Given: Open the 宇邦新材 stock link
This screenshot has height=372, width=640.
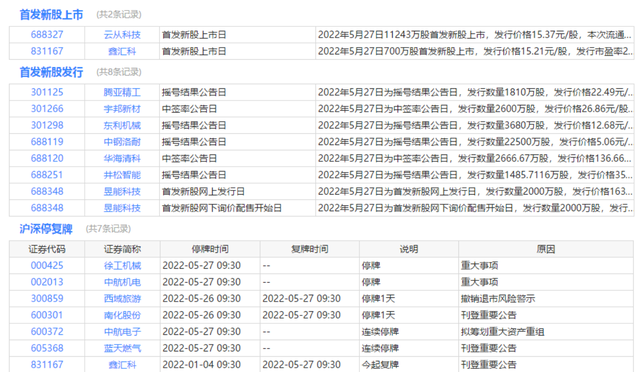Looking at the screenshot, I should coord(122,109).
